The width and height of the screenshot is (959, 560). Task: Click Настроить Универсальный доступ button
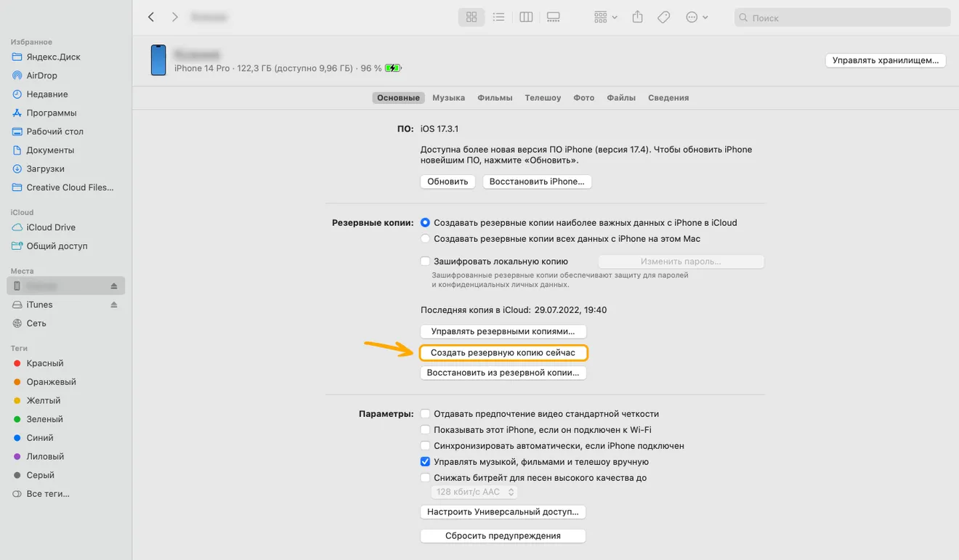click(x=503, y=512)
